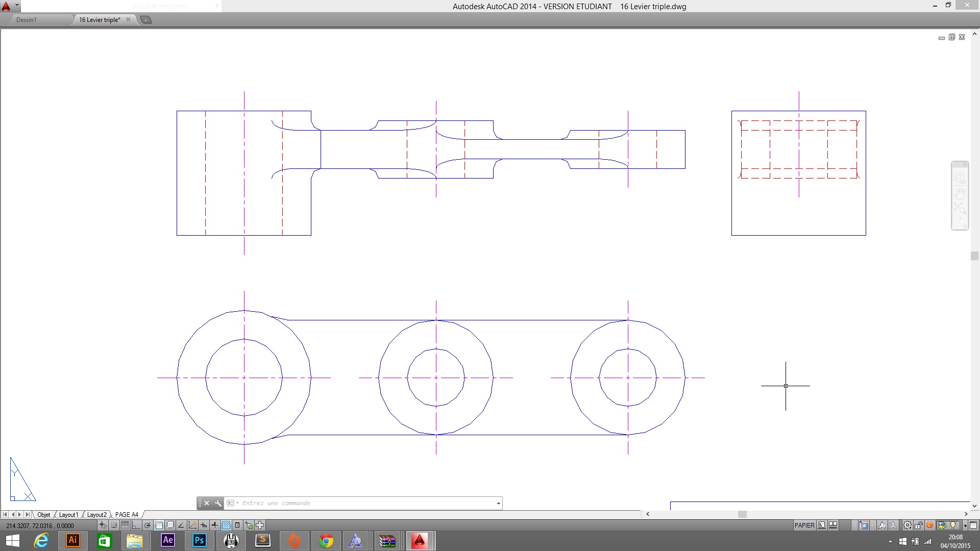The height and width of the screenshot is (551, 980).
Task: Toggle Ortho Mode in status bar
Action: 136,525
